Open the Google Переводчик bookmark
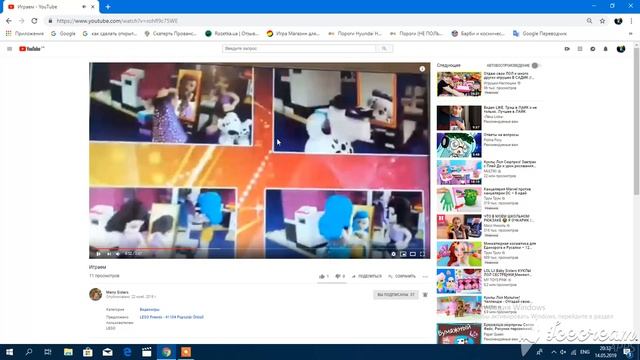This screenshot has width=640, height=360. (x=540, y=34)
